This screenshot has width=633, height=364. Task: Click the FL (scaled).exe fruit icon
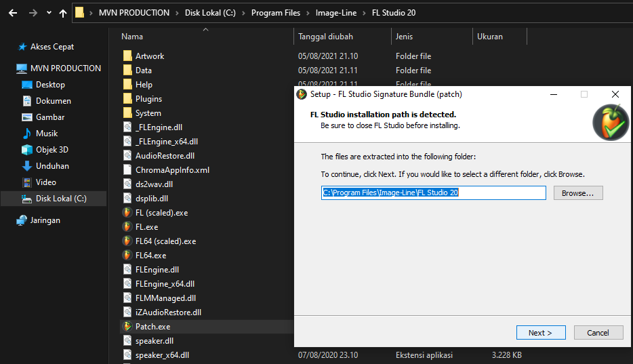pyautogui.click(x=127, y=212)
